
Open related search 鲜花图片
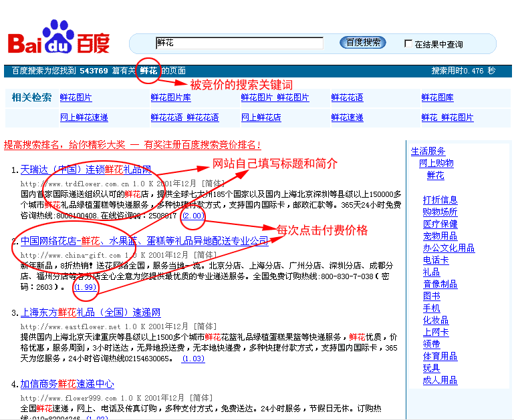coord(76,97)
